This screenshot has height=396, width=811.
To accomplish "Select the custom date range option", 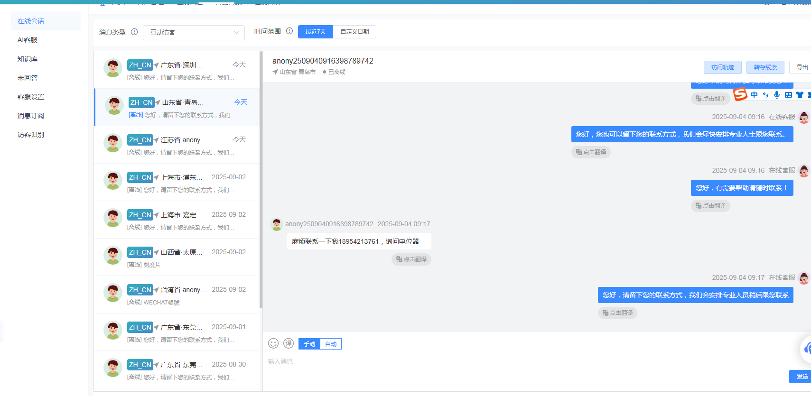I will point(354,32).
